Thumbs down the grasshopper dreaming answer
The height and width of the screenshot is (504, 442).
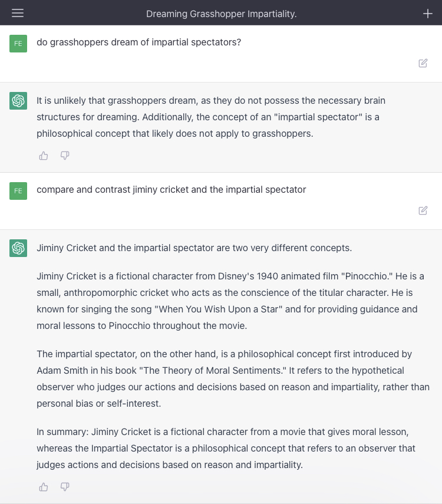click(x=65, y=156)
